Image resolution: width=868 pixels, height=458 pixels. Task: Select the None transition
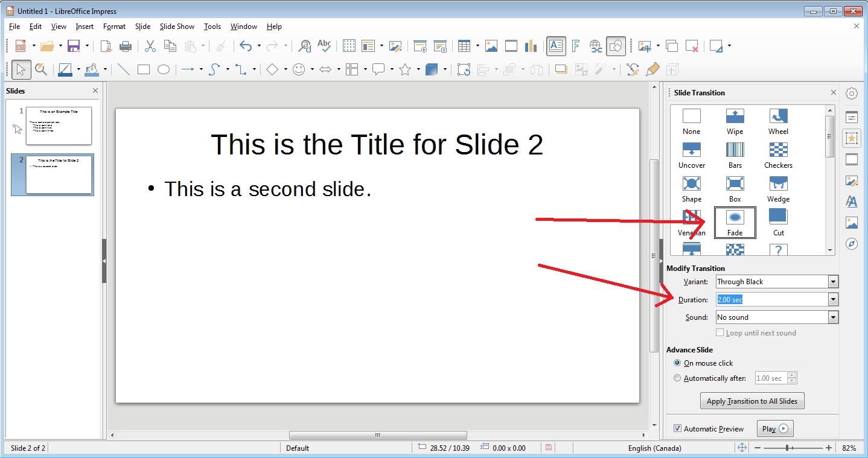[x=691, y=121]
